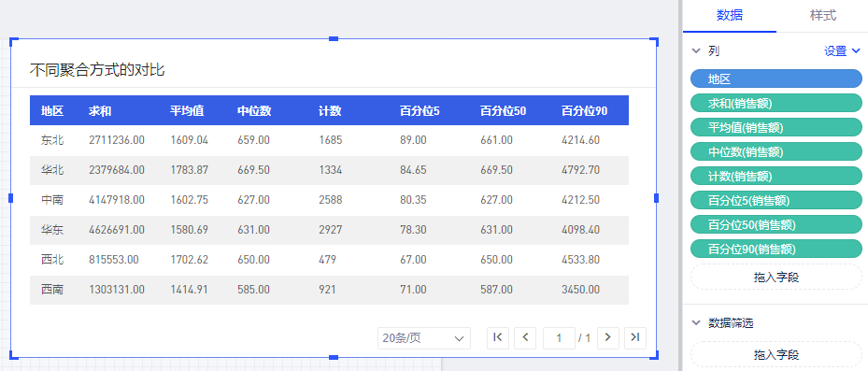Select the 地区 field pill

[776, 78]
